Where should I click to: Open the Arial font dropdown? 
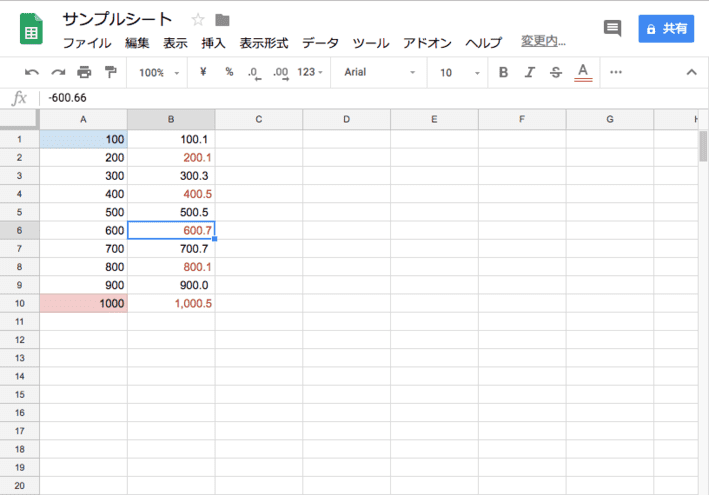(x=379, y=72)
